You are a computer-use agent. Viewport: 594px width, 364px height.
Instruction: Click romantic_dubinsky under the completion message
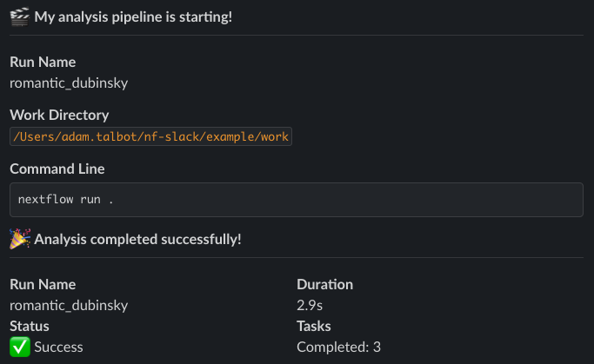pyautogui.click(x=69, y=305)
